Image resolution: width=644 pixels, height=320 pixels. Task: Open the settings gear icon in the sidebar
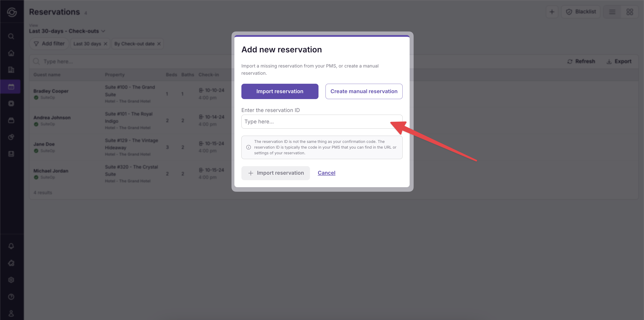click(x=11, y=280)
